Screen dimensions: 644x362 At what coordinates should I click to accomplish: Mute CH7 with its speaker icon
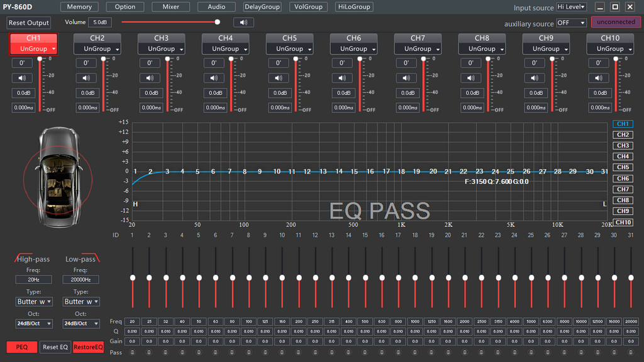406,78
